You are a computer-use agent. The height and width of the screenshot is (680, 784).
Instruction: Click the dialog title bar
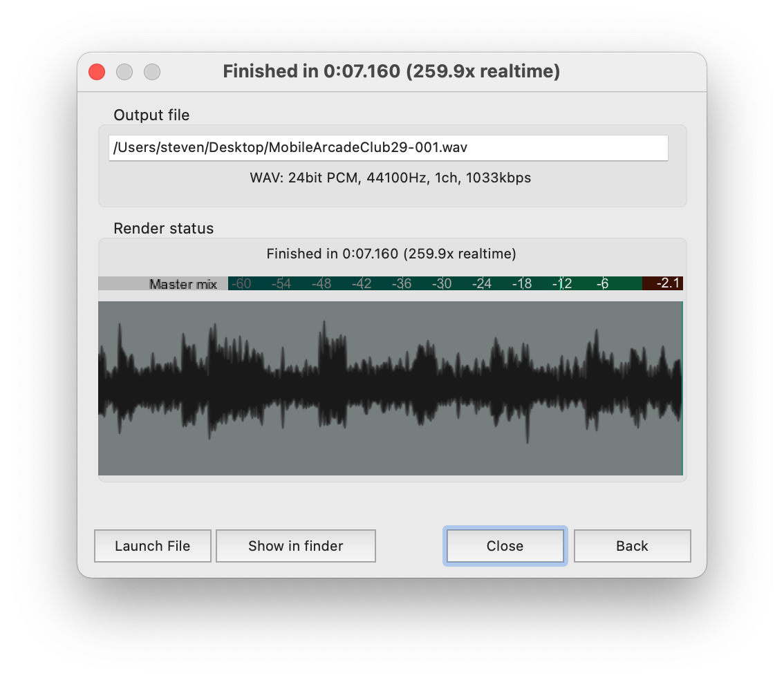click(x=391, y=71)
